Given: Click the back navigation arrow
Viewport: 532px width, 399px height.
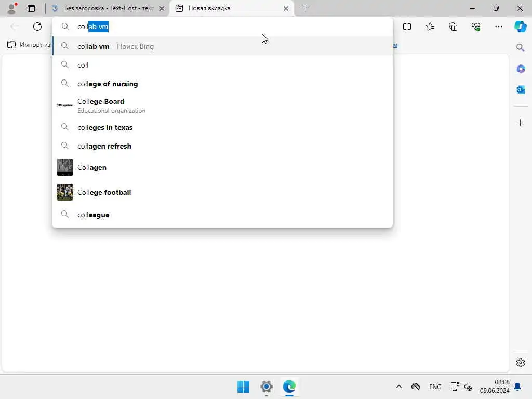Looking at the screenshot, I should coord(15,26).
